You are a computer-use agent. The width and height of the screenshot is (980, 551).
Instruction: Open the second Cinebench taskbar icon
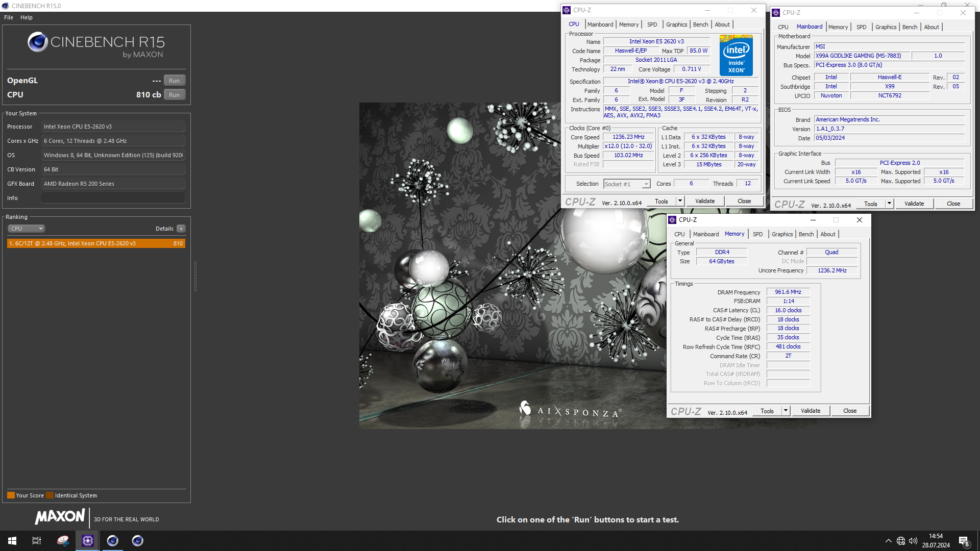click(138, 541)
